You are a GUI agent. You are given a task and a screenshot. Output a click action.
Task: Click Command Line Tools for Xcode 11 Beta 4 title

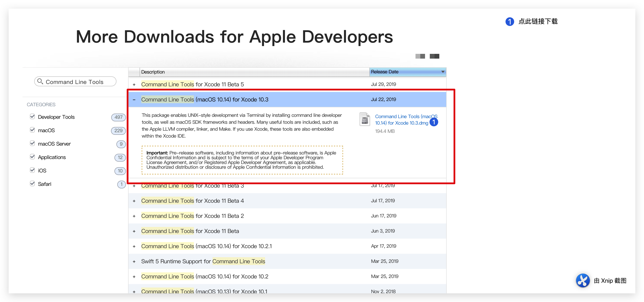(x=193, y=201)
